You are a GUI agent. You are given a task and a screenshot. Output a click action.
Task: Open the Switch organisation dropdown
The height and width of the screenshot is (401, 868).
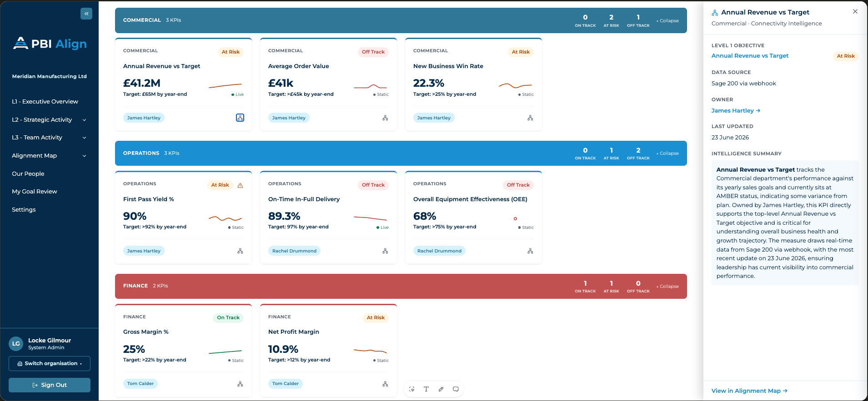tap(50, 364)
